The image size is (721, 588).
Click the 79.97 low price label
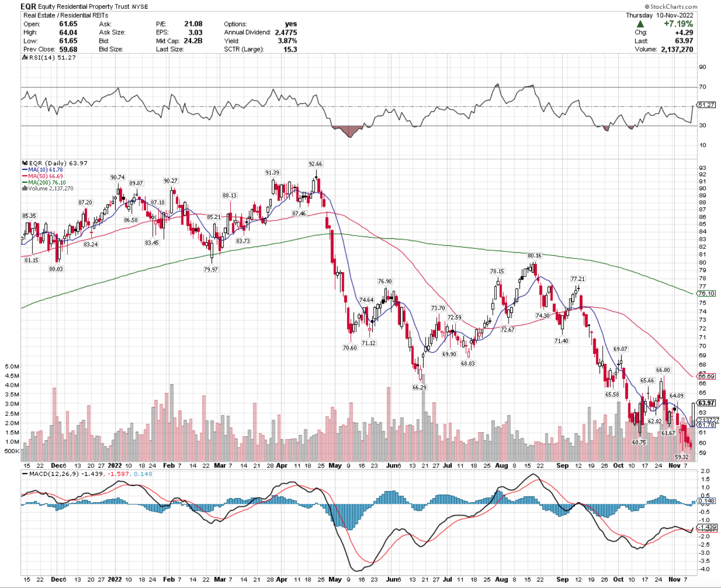click(211, 269)
